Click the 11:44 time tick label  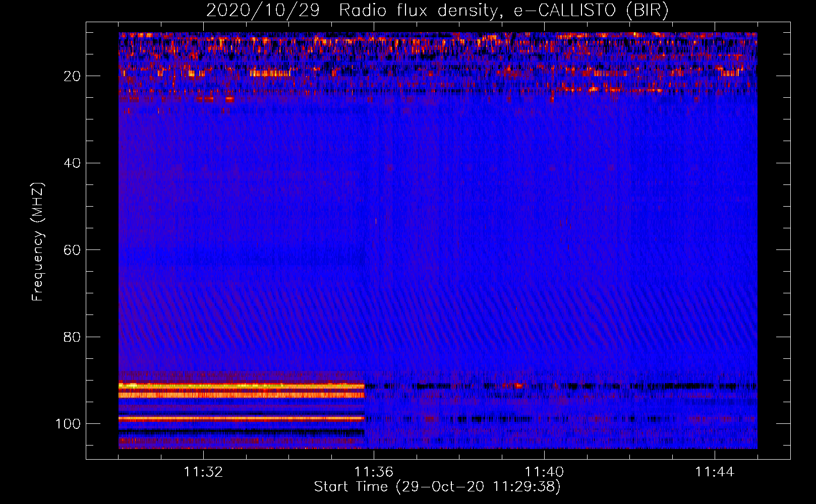[x=715, y=472]
